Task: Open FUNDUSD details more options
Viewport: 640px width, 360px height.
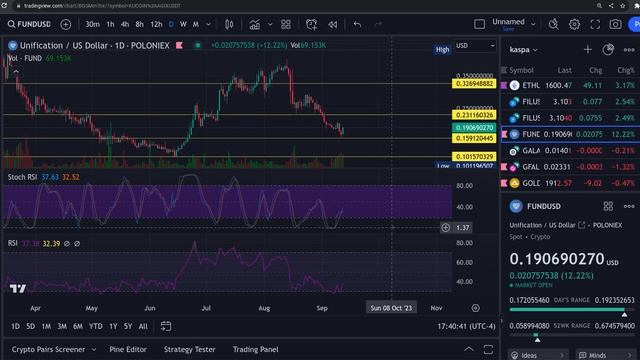Action: pos(629,206)
